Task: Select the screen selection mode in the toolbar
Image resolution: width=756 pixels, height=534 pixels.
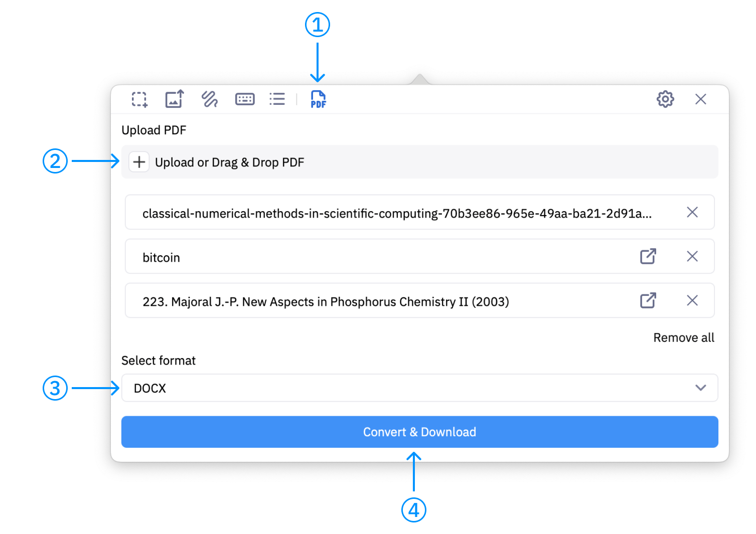Action: [139, 99]
